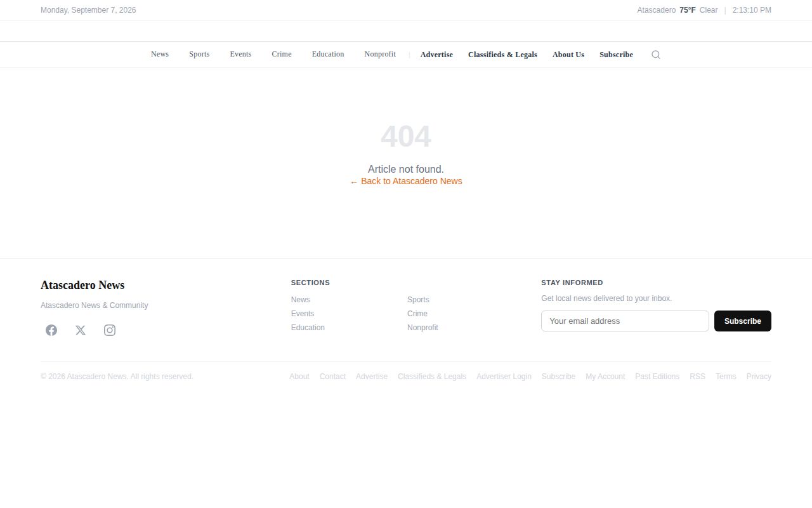Open the Crime section in navbar
Screen dimensions: 812x508
282,55
